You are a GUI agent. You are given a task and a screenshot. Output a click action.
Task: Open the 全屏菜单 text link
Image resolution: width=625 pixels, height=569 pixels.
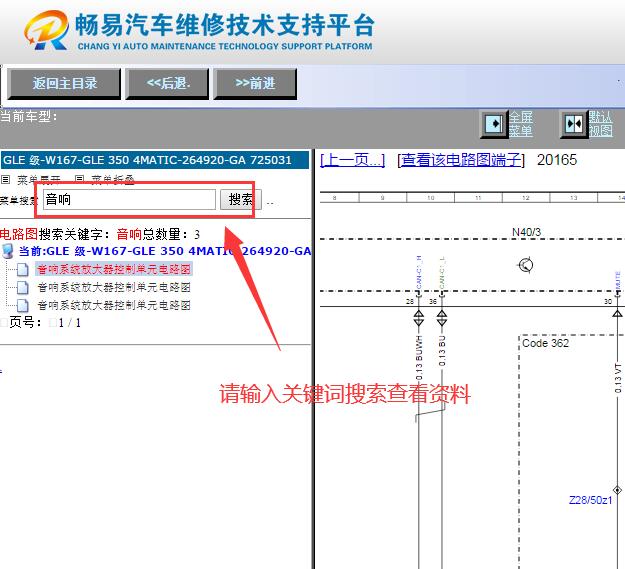click(x=521, y=124)
